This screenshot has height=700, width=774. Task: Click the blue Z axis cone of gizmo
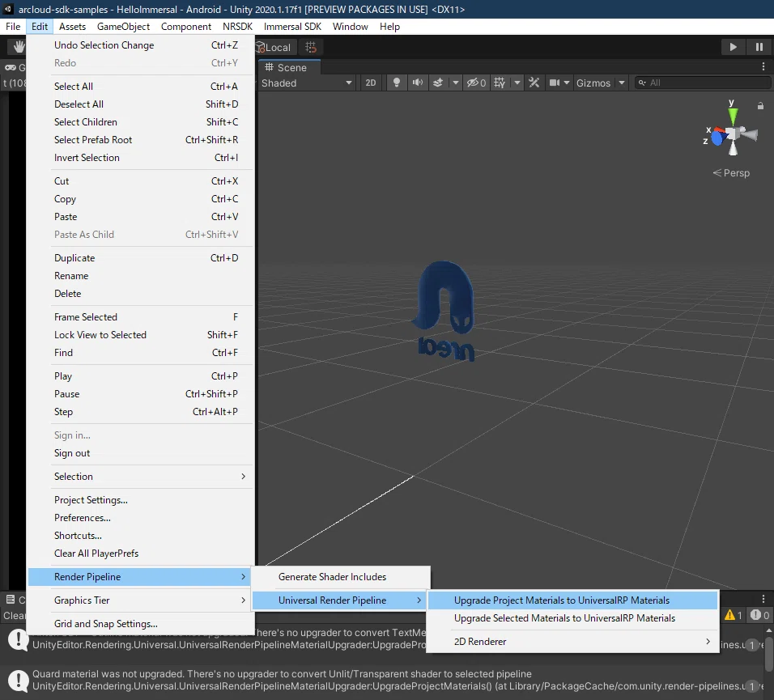pos(717,138)
